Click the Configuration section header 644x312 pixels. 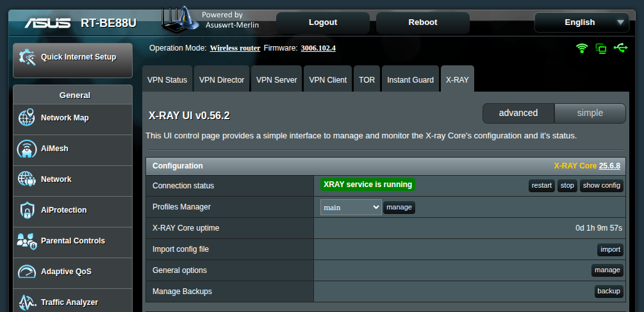tap(386, 166)
